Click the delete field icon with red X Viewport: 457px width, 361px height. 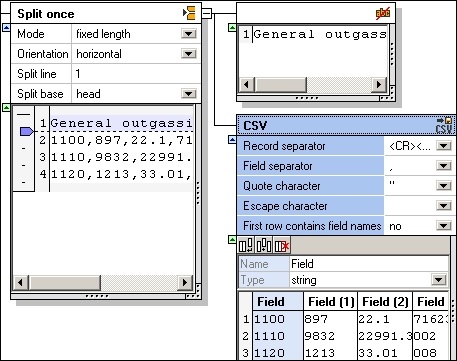[x=282, y=246]
